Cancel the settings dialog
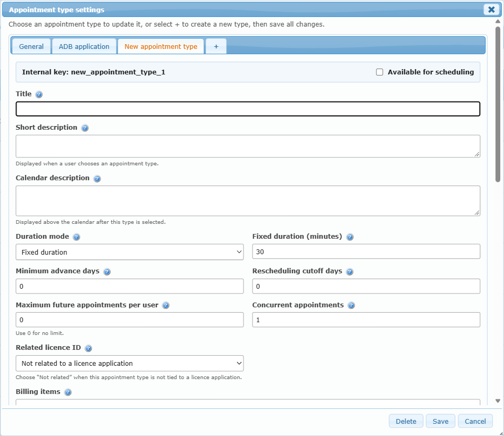 [475, 421]
